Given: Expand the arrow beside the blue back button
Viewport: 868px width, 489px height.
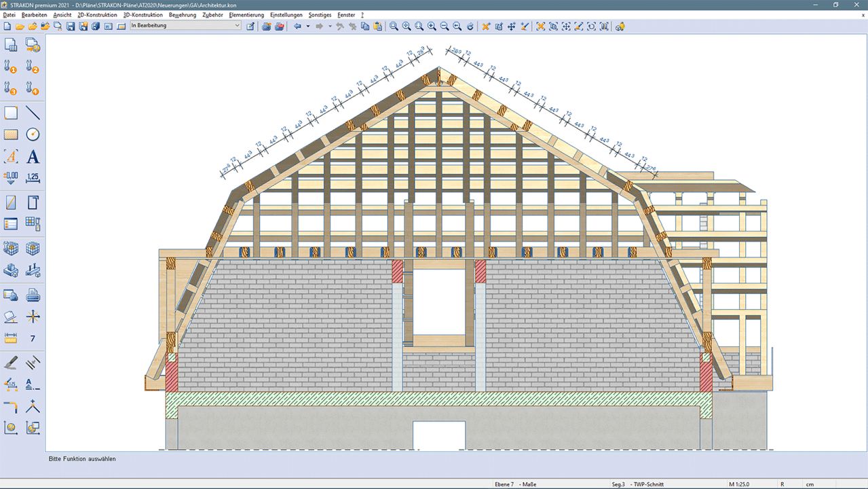Looking at the screenshot, I should pyautogui.click(x=307, y=26).
